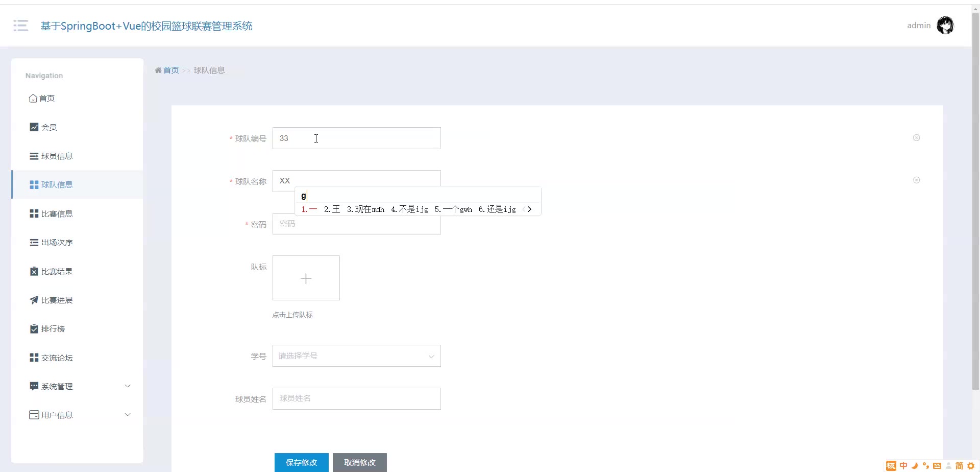This screenshot has height=472, width=980.
Task: Click the list icon beside 出场次序
Action: pyautogui.click(x=34, y=242)
